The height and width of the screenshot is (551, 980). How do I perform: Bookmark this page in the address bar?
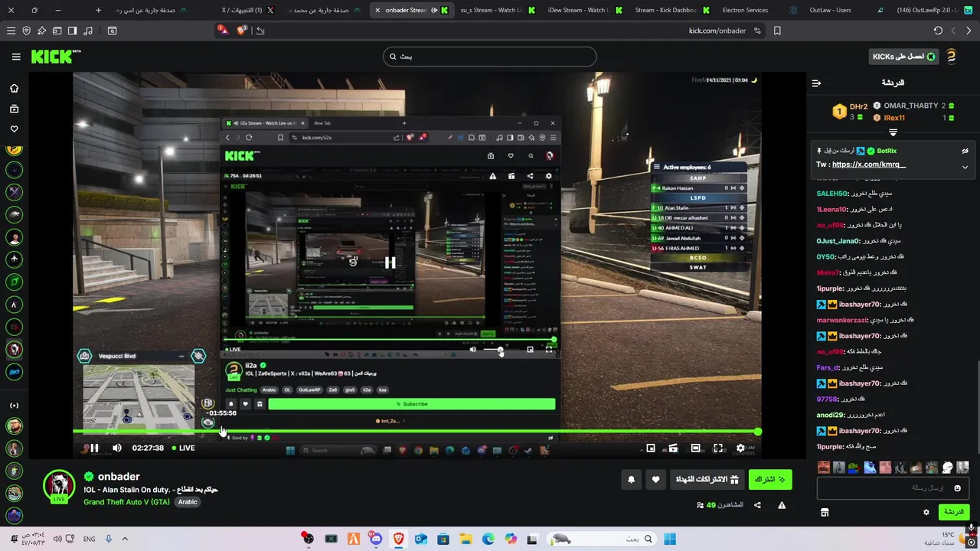[777, 31]
